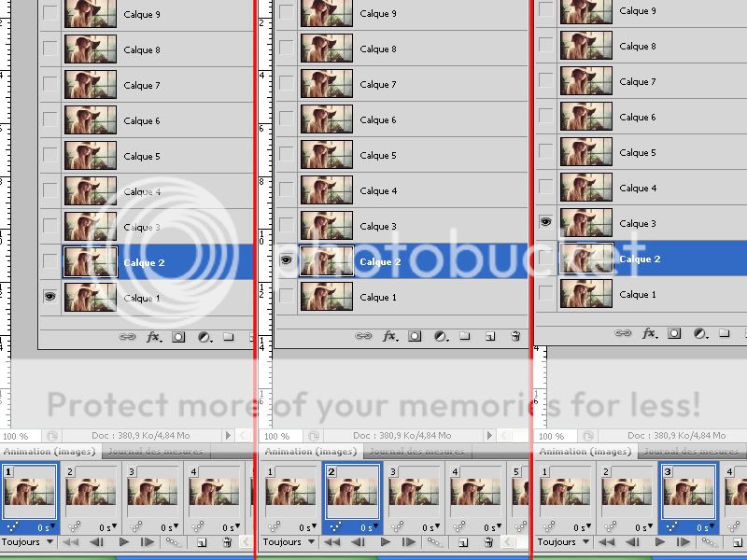This screenshot has width=747, height=560.
Task: Rewind to first frame in middle screenshot
Action: (x=332, y=542)
